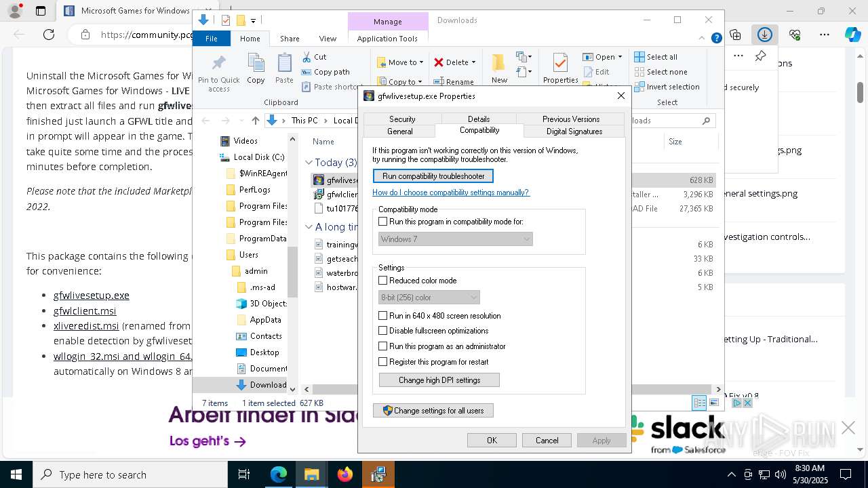The image size is (868, 488).
Task: Click Change settings for all users
Action: click(x=433, y=411)
